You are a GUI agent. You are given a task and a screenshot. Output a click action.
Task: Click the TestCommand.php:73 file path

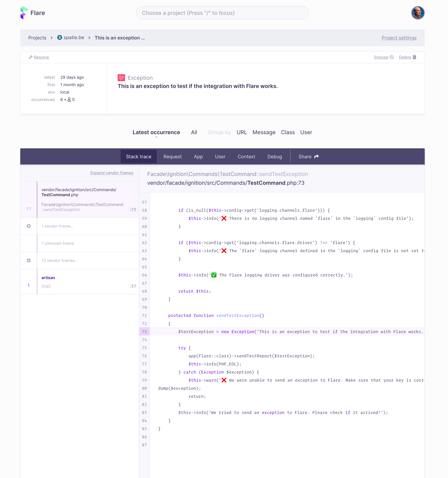[226, 183]
